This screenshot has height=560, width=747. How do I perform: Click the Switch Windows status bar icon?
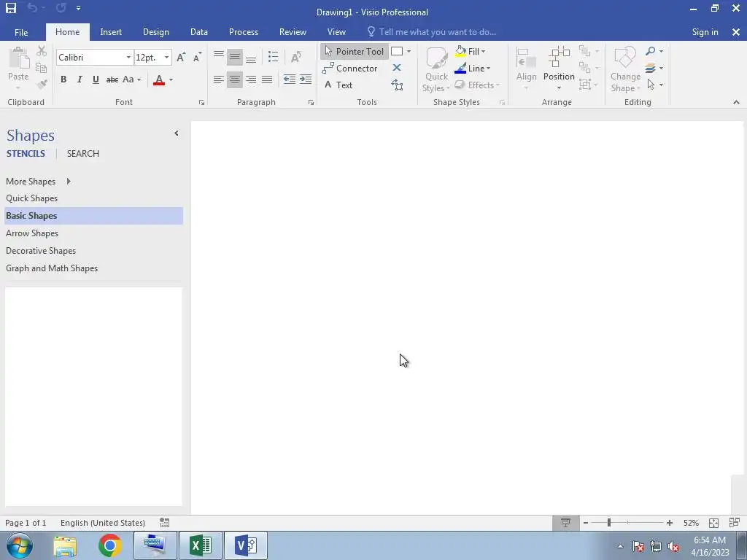(x=734, y=523)
